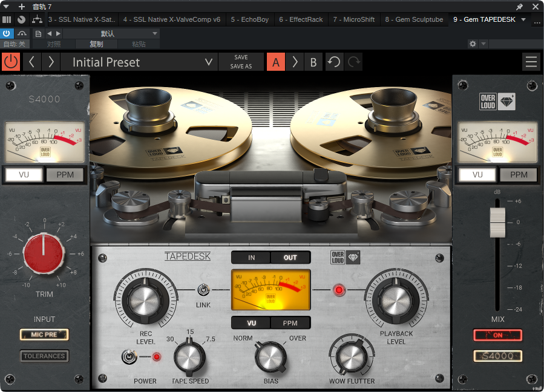Image resolution: width=544 pixels, height=392 pixels.
Task: Go to the next TAPEDESK preset
Action: point(51,62)
